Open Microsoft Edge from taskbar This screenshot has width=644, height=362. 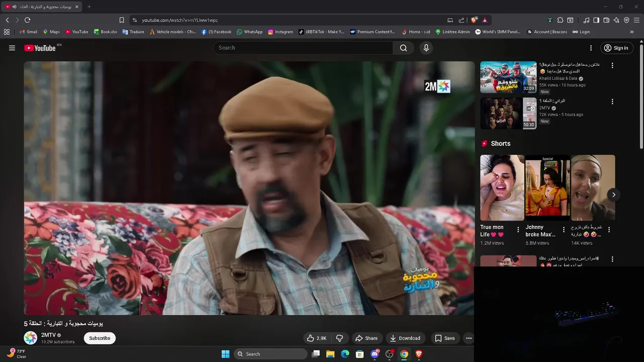tap(345, 354)
